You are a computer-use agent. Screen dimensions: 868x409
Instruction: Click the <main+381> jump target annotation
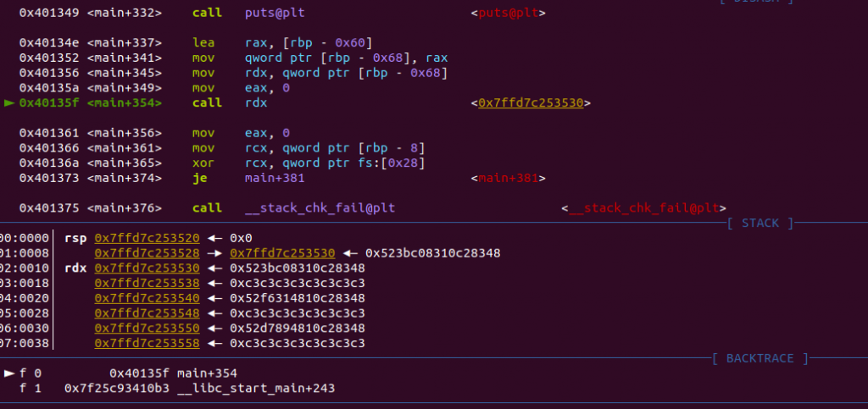[x=507, y=178]
